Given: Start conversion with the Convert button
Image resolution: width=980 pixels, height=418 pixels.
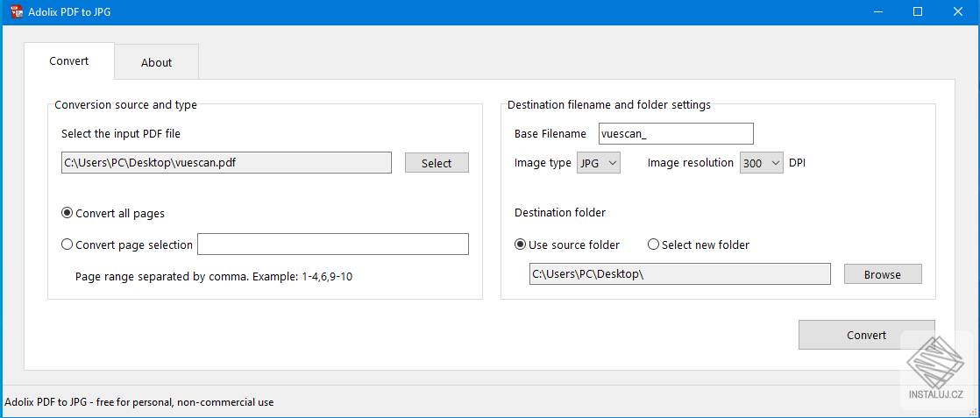Looking at the screenshot, I should [866, 335].
